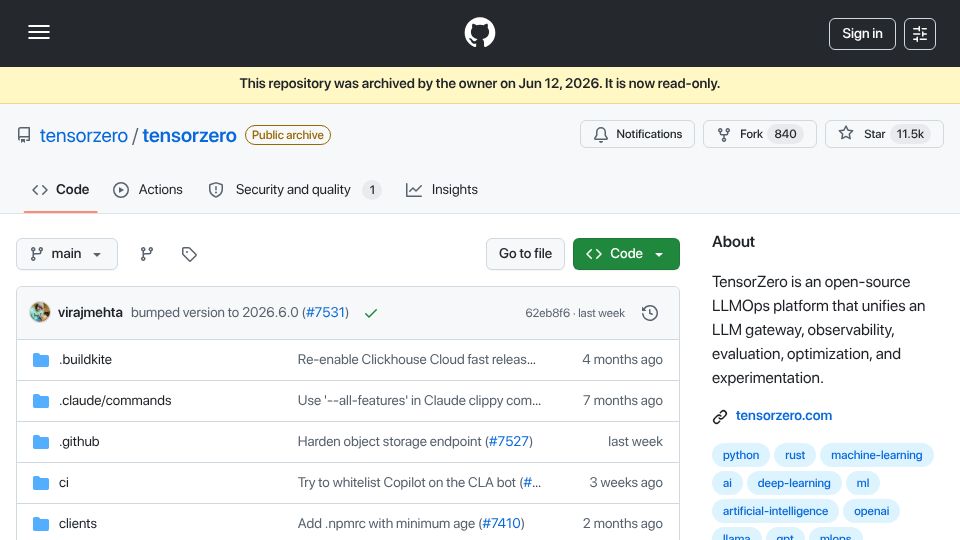
Task: Open the .github folder
Action: 79,441
